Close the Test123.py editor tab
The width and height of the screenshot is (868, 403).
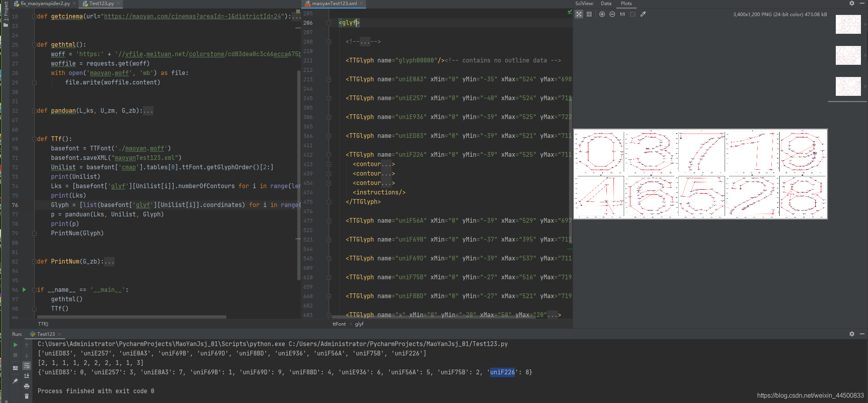[118, 4]
